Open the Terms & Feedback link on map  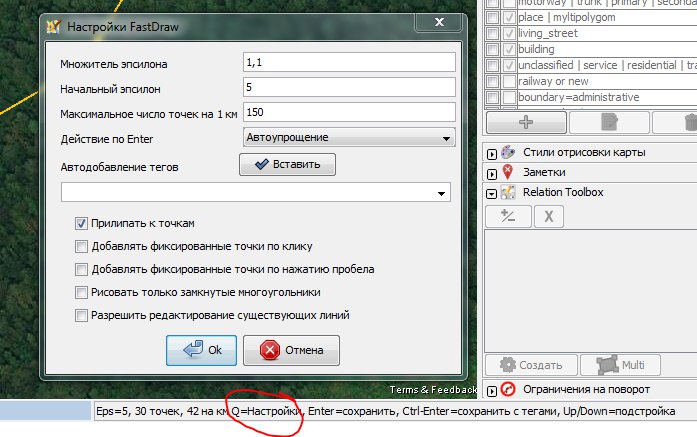(x=433, y=390)
